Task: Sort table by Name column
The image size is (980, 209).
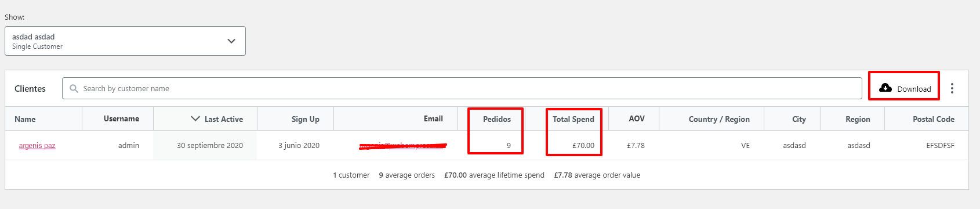Action: 25,119
